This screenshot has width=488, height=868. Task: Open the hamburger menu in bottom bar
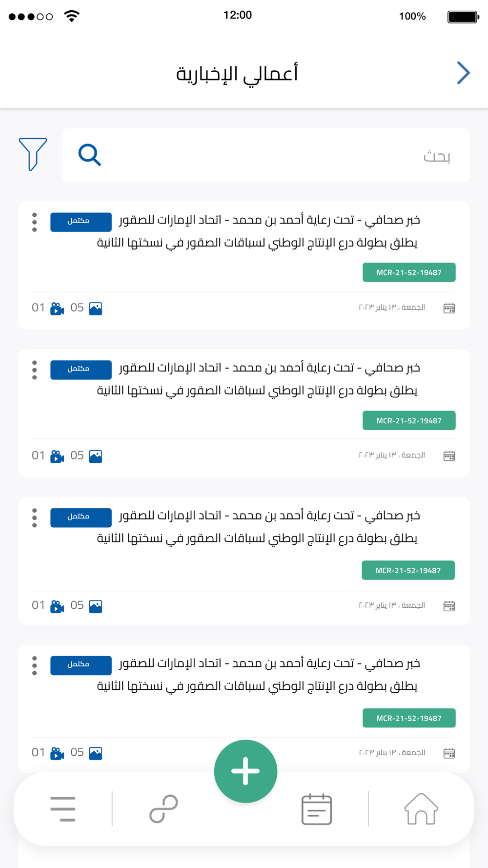[63, 809]
